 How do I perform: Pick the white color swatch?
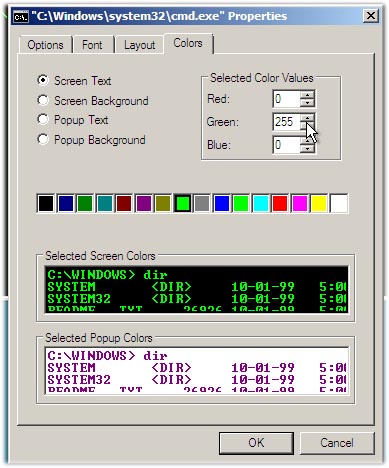pos(338,203)
